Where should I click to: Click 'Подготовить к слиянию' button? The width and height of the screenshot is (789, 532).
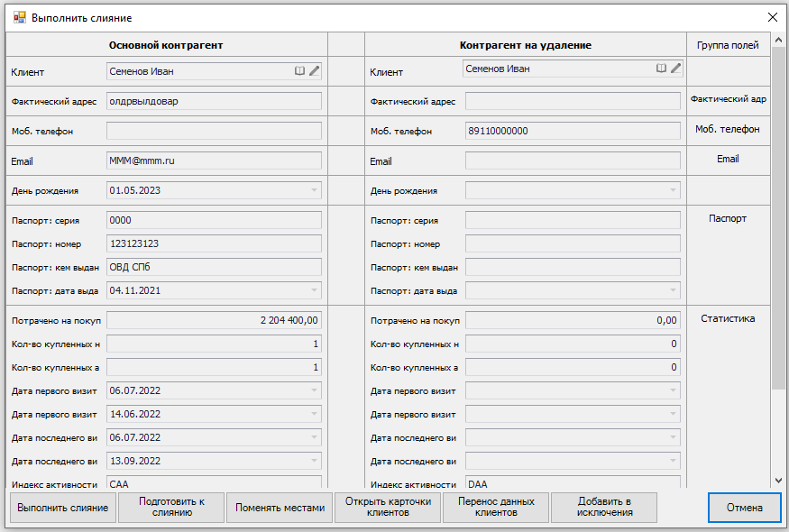[171, 508]
